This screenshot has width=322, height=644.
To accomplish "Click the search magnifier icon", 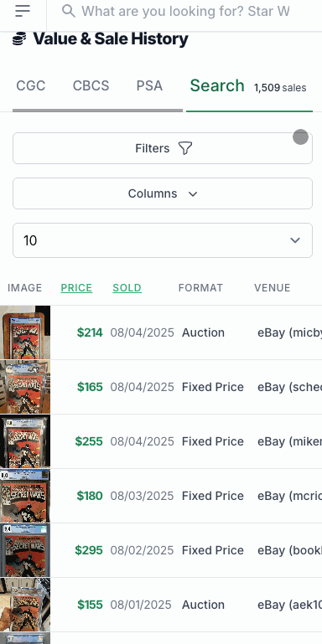I will (69, 11).
